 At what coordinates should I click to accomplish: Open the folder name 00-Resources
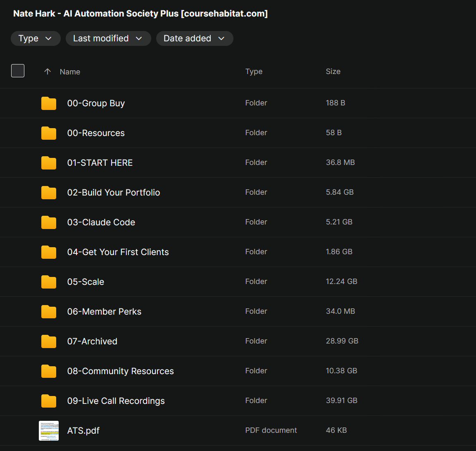click(96, 133)
